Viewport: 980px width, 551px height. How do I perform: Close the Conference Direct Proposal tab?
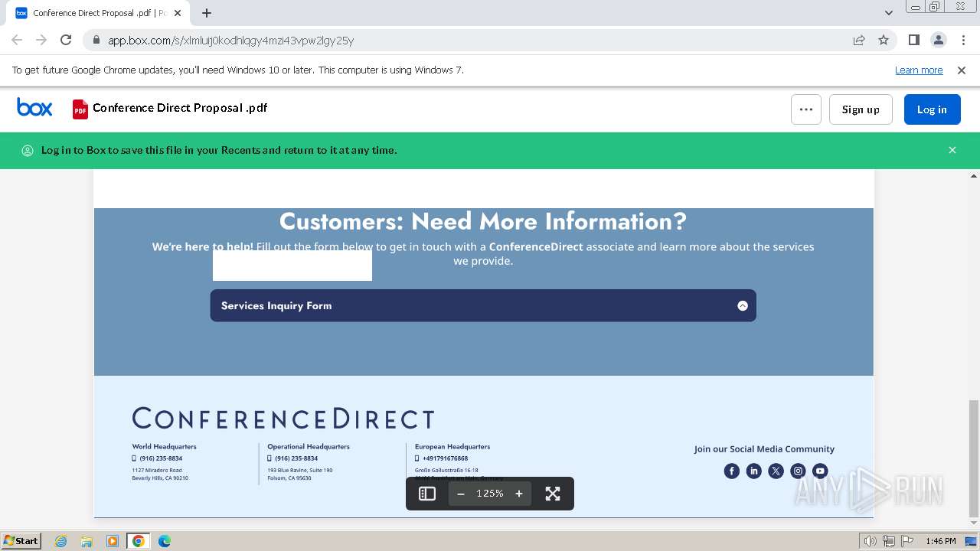[178, 13]
